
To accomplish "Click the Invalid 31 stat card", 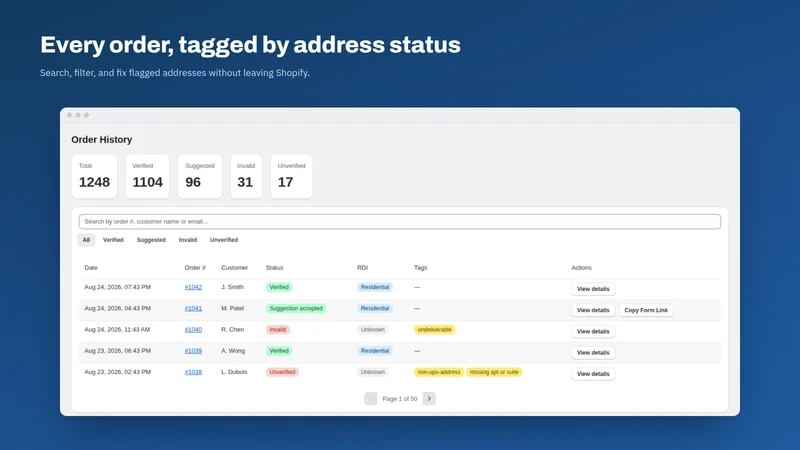I will (246, 176).
